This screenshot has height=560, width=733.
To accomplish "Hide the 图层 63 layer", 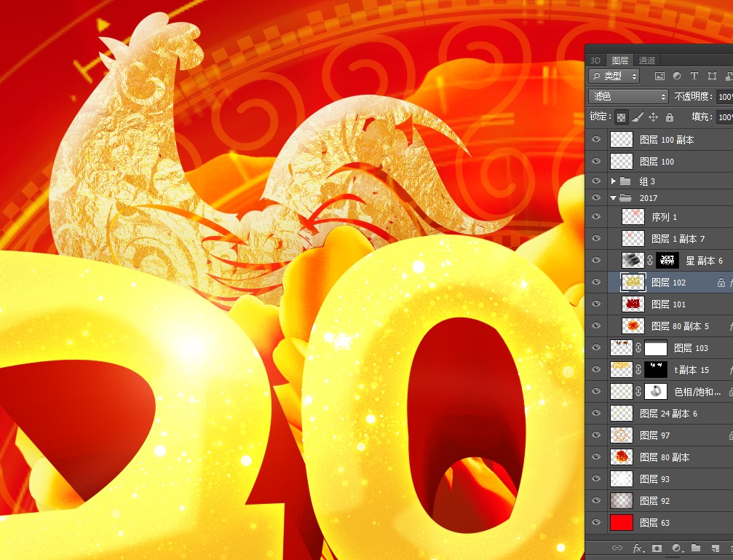I will click(x=596, y=523).
